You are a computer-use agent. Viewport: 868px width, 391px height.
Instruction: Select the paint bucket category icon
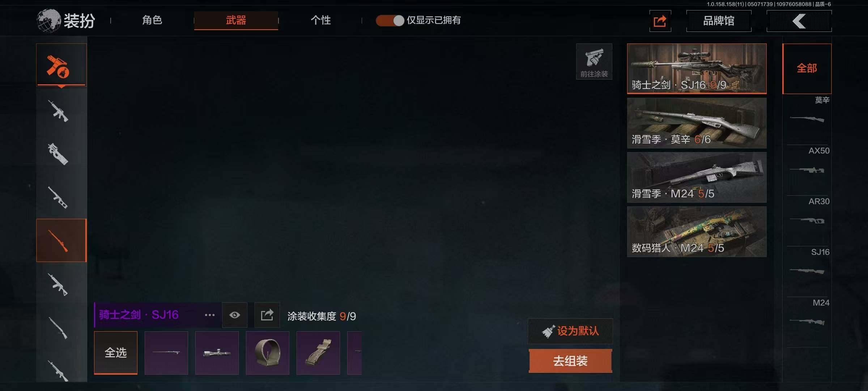(61, 65)
